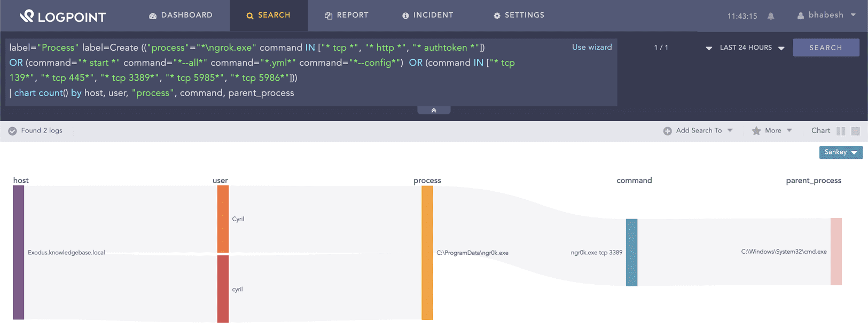Image resolution: width=868 pixels, height=328 pixels.
Task: Click the Use wizard link
Action: click(592, 47)
